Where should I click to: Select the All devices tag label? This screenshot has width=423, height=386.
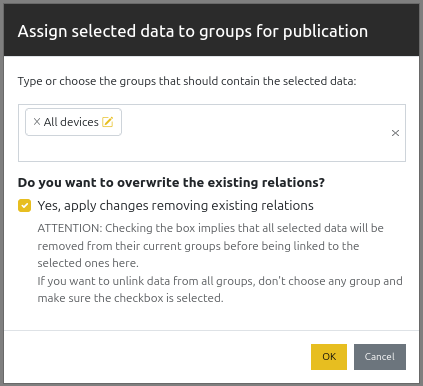(x=71, y=122)
